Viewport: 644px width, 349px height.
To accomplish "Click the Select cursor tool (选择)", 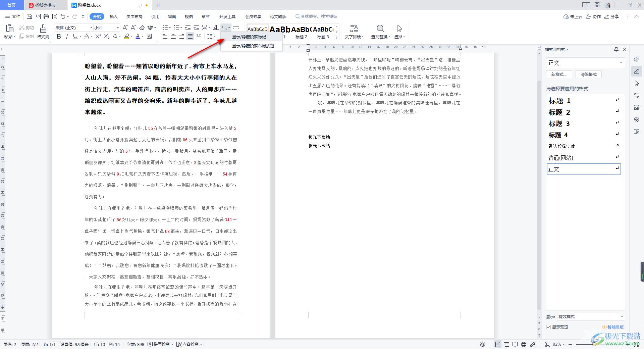I will [x=399, y=32].
